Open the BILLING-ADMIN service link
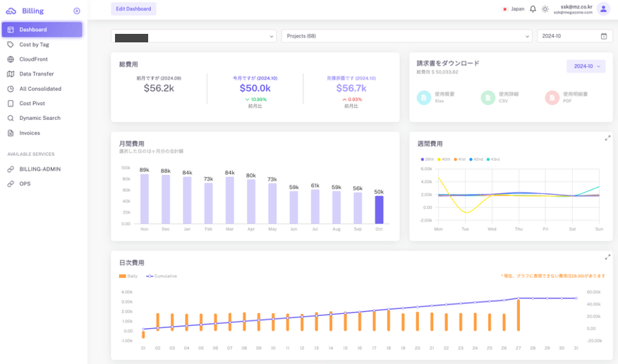This screenshot has width=618, height=364. click(42, 169)
